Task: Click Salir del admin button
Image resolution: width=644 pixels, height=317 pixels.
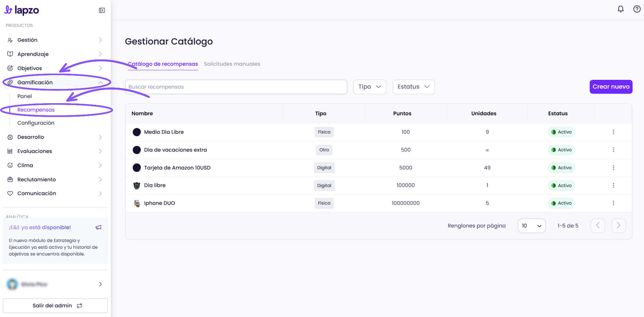Action: (55, 305)
